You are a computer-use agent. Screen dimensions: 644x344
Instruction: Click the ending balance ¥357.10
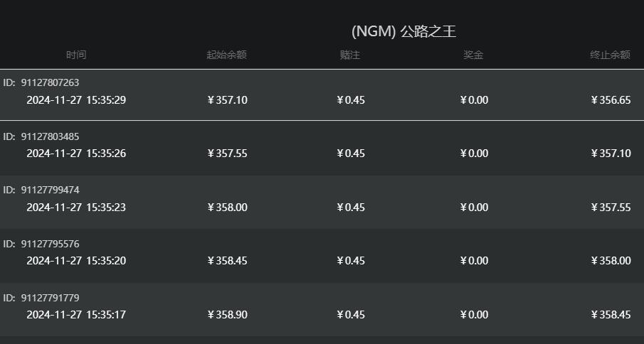[611, 154]
